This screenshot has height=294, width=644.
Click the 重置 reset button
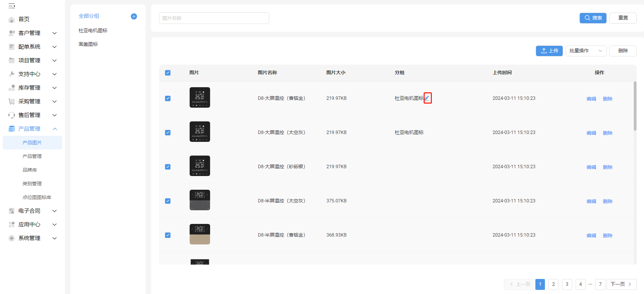(x=623, y=18)
